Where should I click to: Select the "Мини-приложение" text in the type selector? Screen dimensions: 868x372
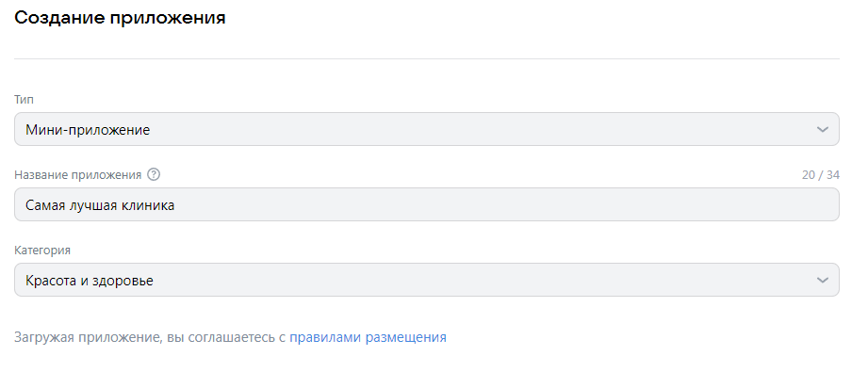pyautogui.click(x=88, y=131)
